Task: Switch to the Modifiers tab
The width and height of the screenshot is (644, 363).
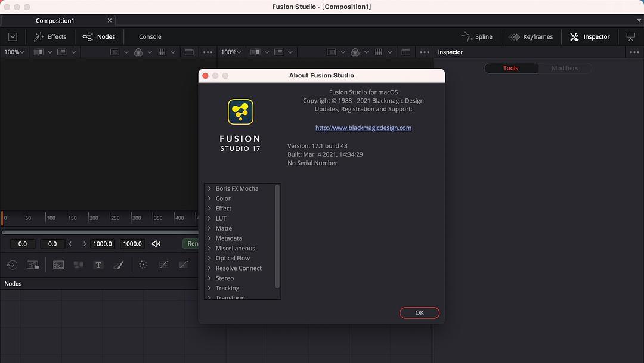Action: [x=564, y=68]
